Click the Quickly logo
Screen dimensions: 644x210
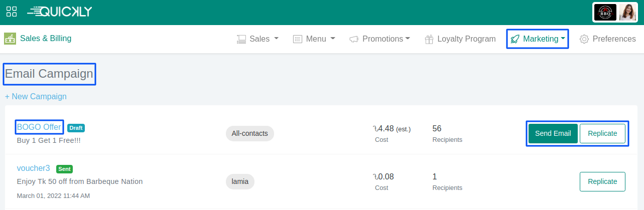(60, 12)
